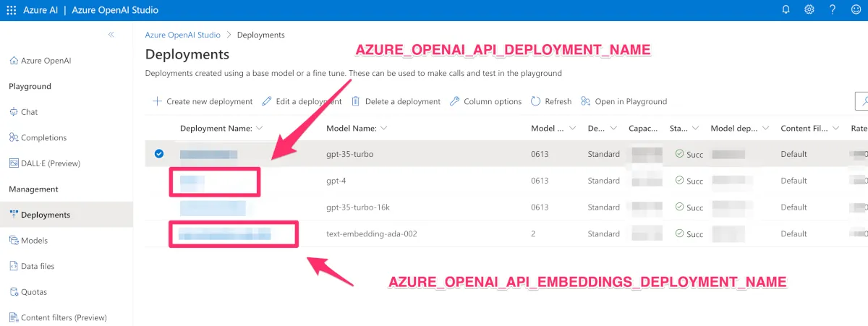Screen dimensions: 868x326
Task: Click the DALL·E (Preview) image icon
Action: coord(14,163)
